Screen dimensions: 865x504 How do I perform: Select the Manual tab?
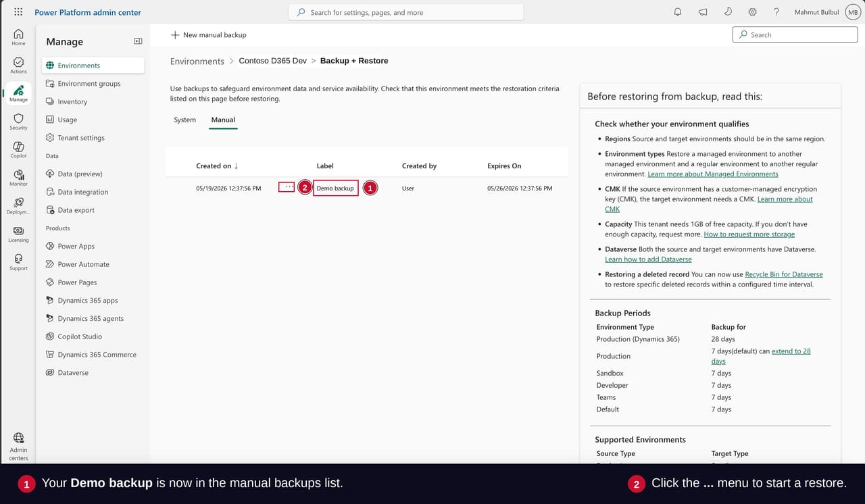point(223,120)
